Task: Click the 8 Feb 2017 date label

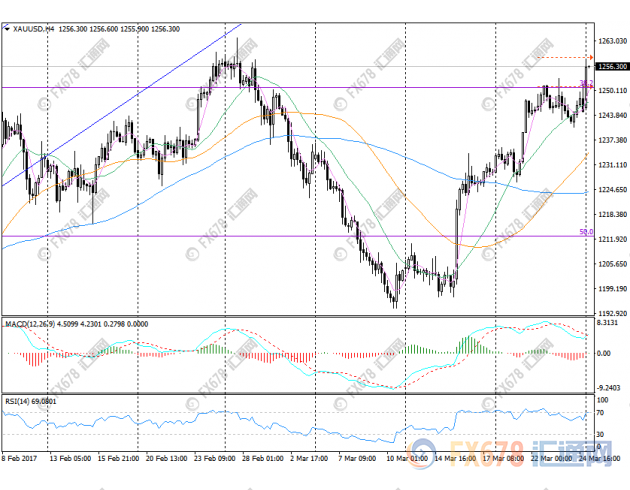Action: click(20, 458)
